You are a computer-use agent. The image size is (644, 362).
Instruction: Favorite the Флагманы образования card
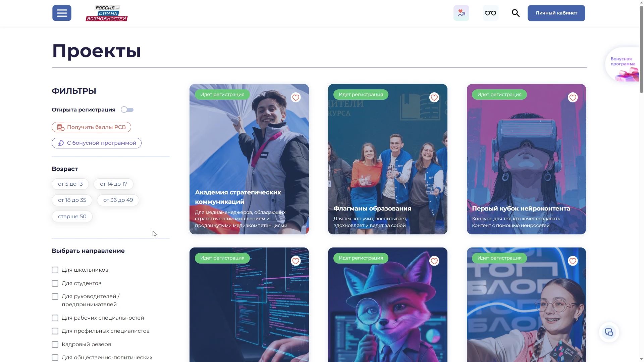[434, 98]
